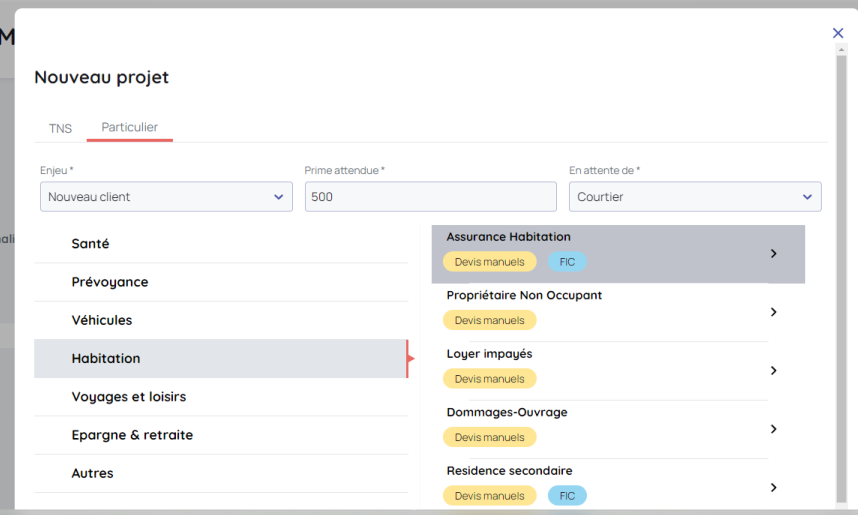Image resolution: width=858 pixels, height=515 pixels.
Task: Click Devis manuels badge under Loyer impayés
Action: [x=489, y=379]
